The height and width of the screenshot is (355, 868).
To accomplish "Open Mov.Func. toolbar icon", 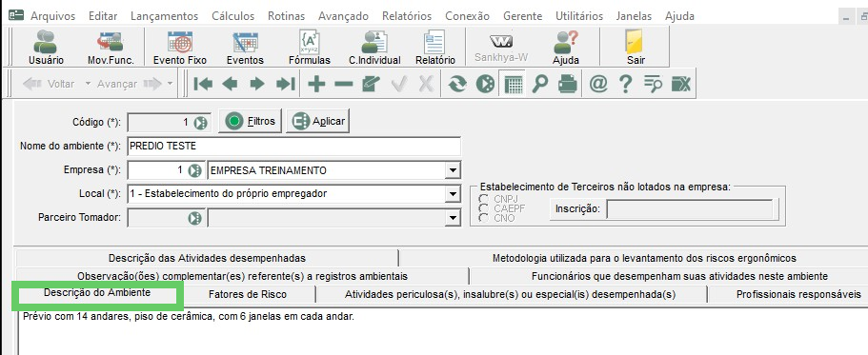I will (111, 48).
